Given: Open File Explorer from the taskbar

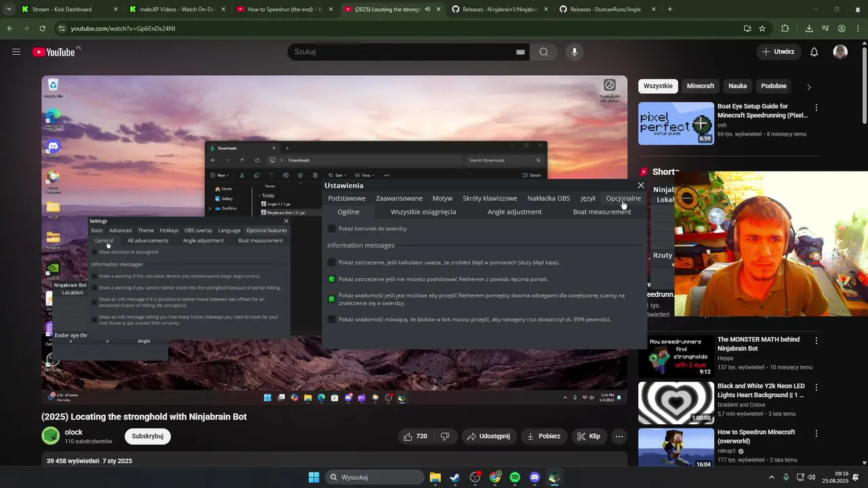Looking at the screenshot, I should (x=435, y=477).
